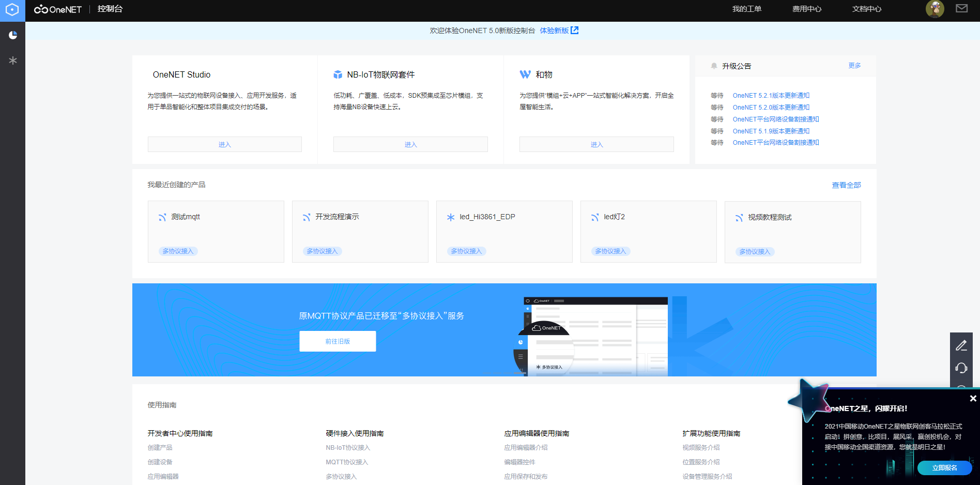Open the user avatar profile
This screenshot has width=980, height=485.
point(935,9)
